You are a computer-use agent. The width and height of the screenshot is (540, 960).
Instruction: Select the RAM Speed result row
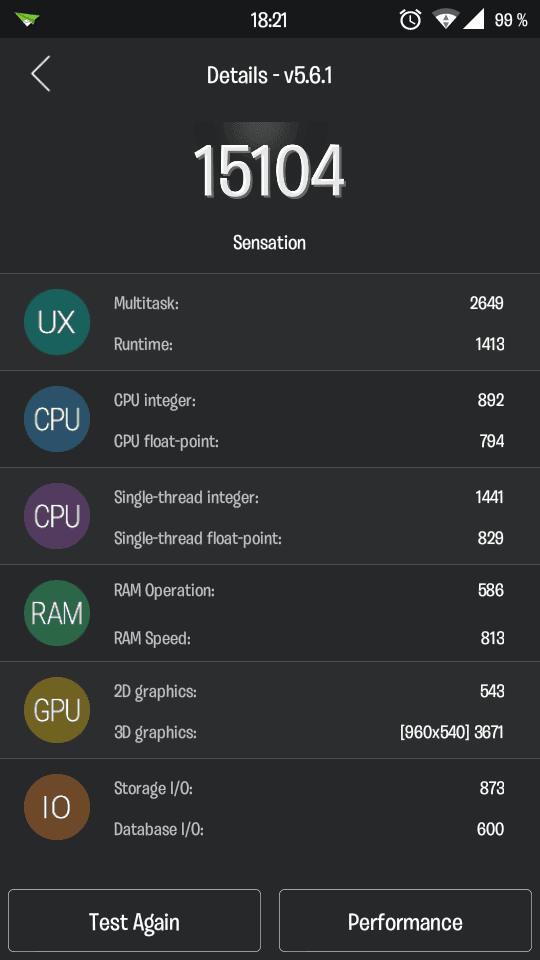pos(309,639)
